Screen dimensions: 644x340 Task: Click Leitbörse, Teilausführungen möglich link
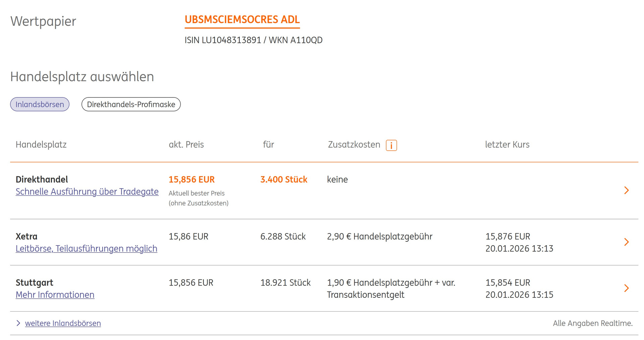(86, 249)
